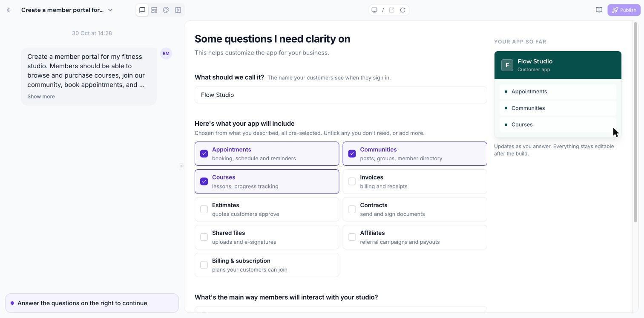Go back using the arrow icon
Image resolution: width=644 pixels, height=318 pixels.
[9, 10]
